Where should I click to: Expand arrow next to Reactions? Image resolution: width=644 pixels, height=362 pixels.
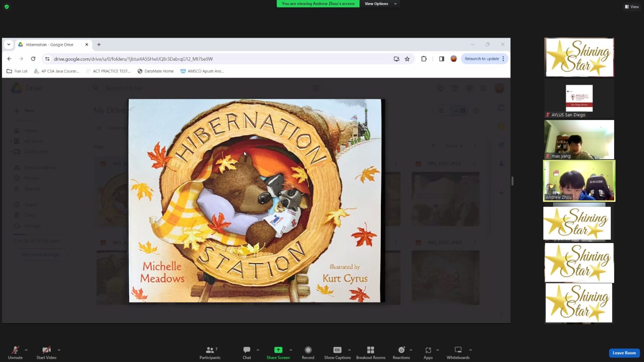pos(411,350)
